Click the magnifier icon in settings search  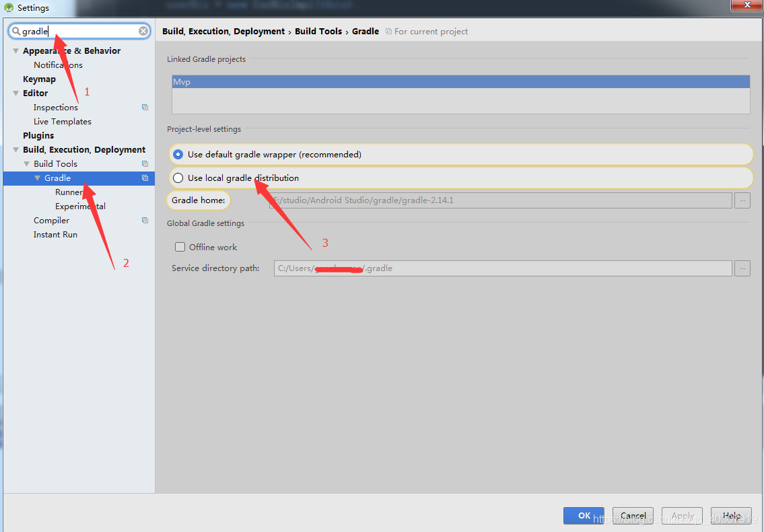[17, 31]
